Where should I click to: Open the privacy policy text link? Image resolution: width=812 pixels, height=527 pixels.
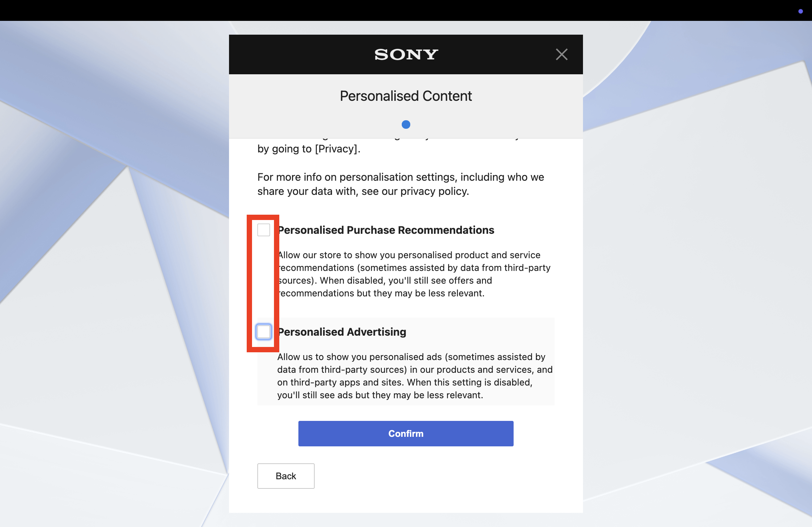434,191
